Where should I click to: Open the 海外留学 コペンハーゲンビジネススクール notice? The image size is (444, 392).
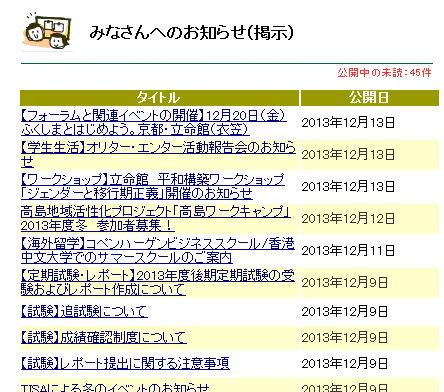(x=158, y=250)
